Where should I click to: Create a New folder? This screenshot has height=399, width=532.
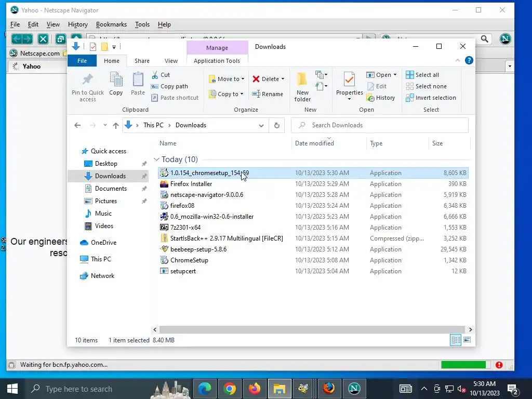(302, 87)
